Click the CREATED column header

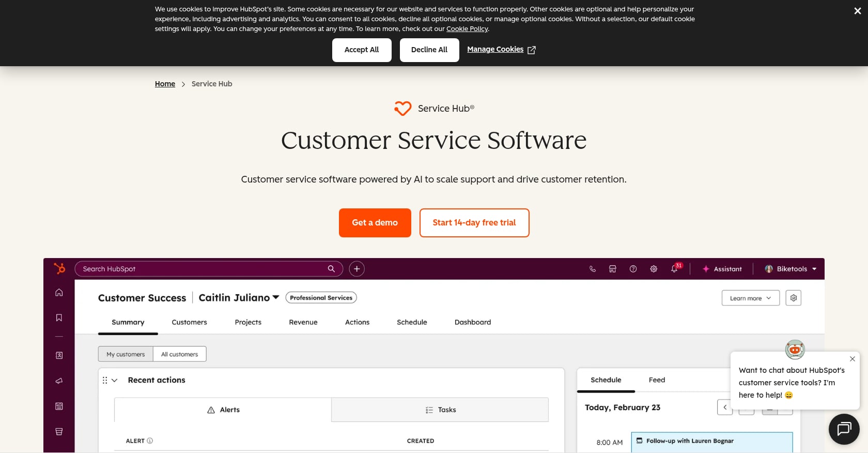[x=421, y=441]
